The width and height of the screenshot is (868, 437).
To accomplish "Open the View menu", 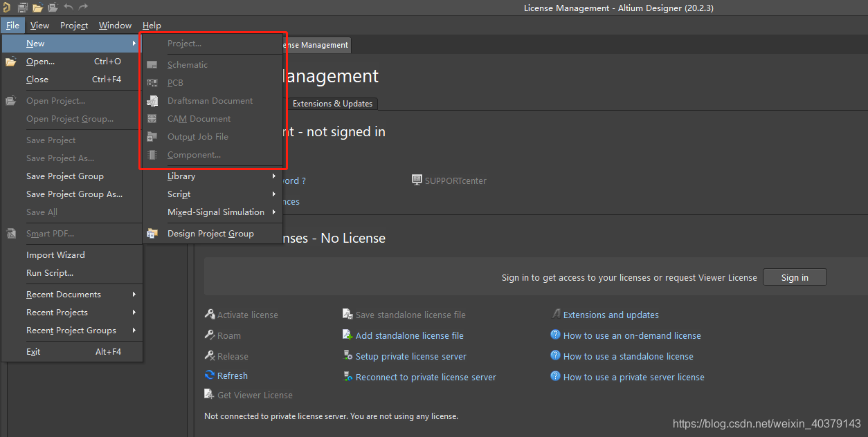I will point(39,26).
